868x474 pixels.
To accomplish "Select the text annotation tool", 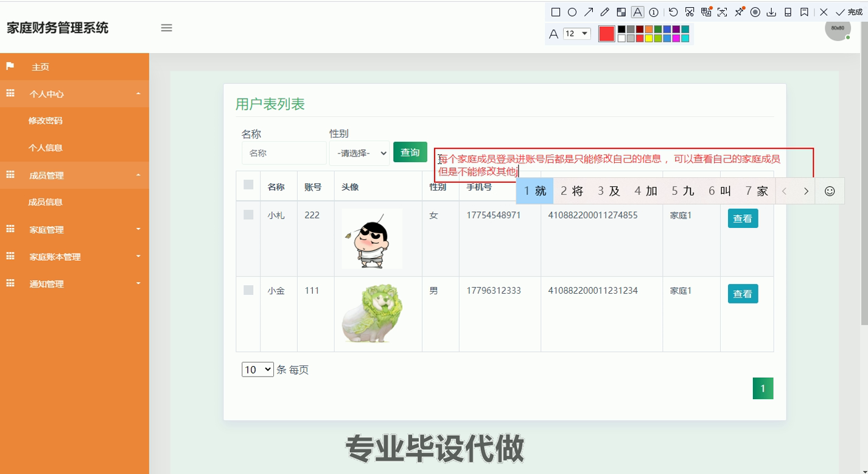I will pyautogui.click(x=637, y=12).
